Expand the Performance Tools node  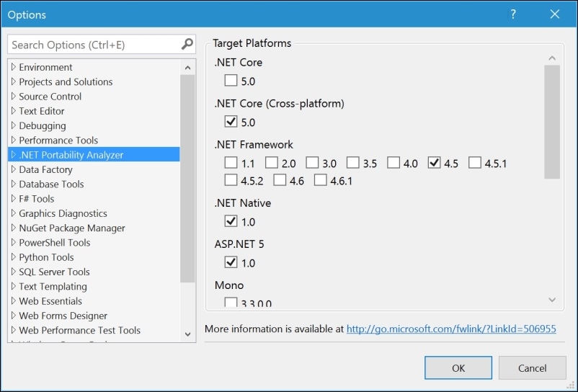click(x=14, y=140)
